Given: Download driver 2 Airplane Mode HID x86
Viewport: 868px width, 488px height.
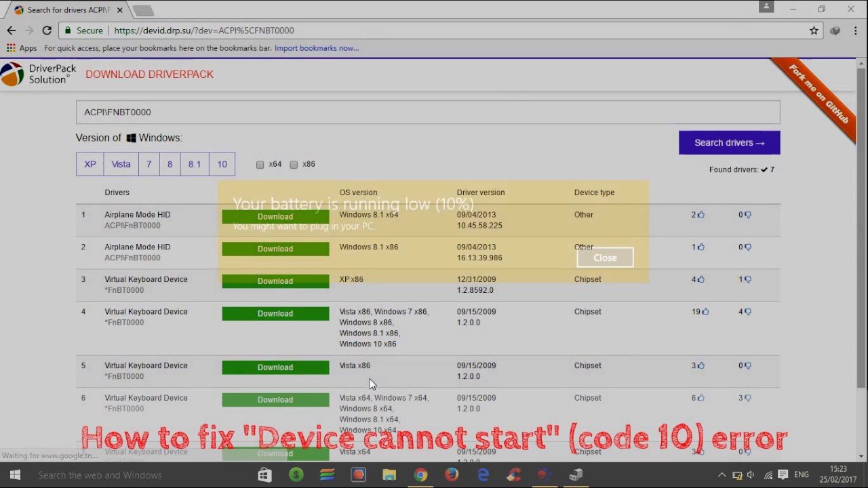Looking at the screenshot, I should (x=275, y=249).
